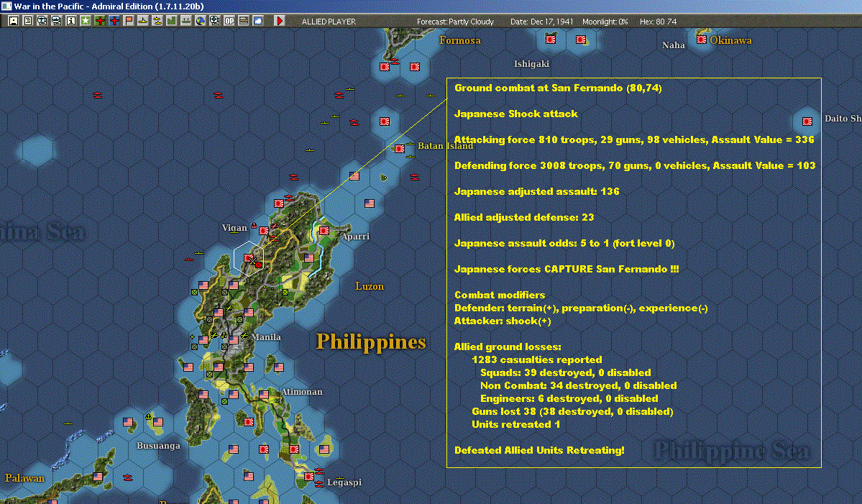Click the '1283 casualties reported' line

(536, 359)
